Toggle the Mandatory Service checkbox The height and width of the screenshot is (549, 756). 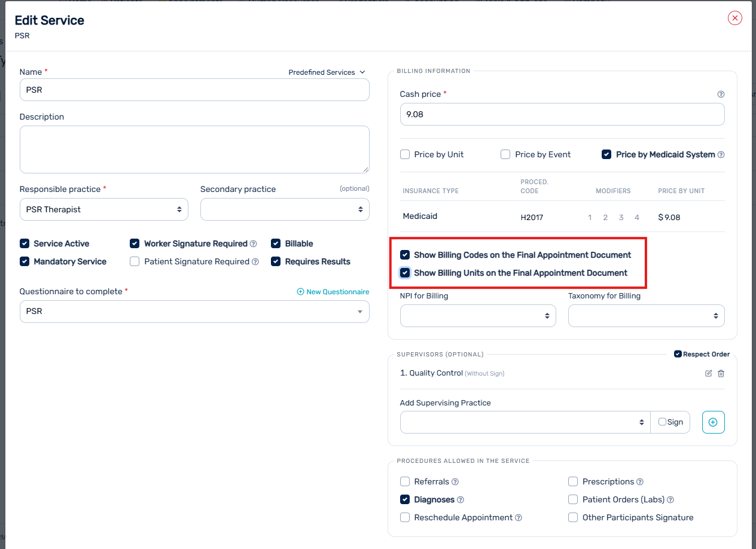point(25,261)
